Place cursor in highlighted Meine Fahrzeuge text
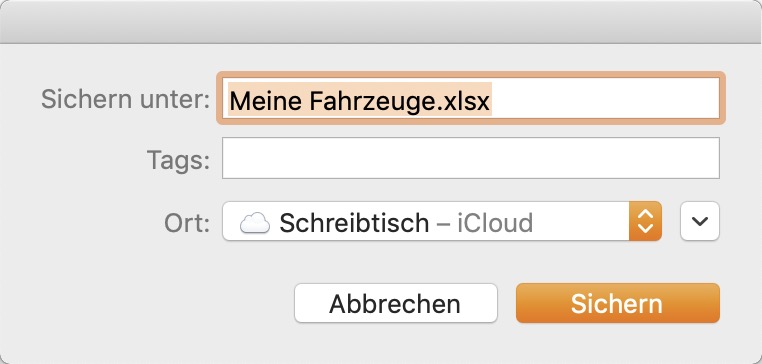762x364 pixels. coord(334,100)
